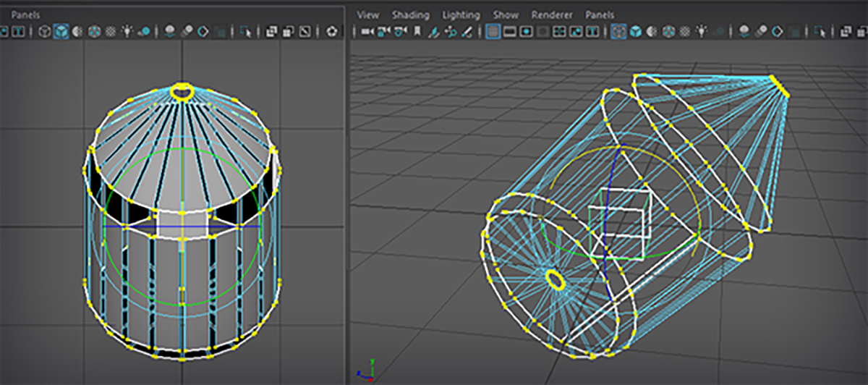Toggle Safe Action in right panel
868x385 pixels.
[x=575, y=31]
